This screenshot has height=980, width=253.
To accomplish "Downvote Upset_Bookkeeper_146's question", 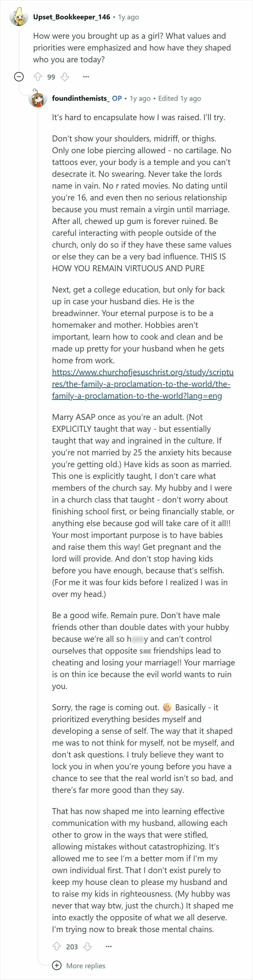I will [x=65, y=76].
